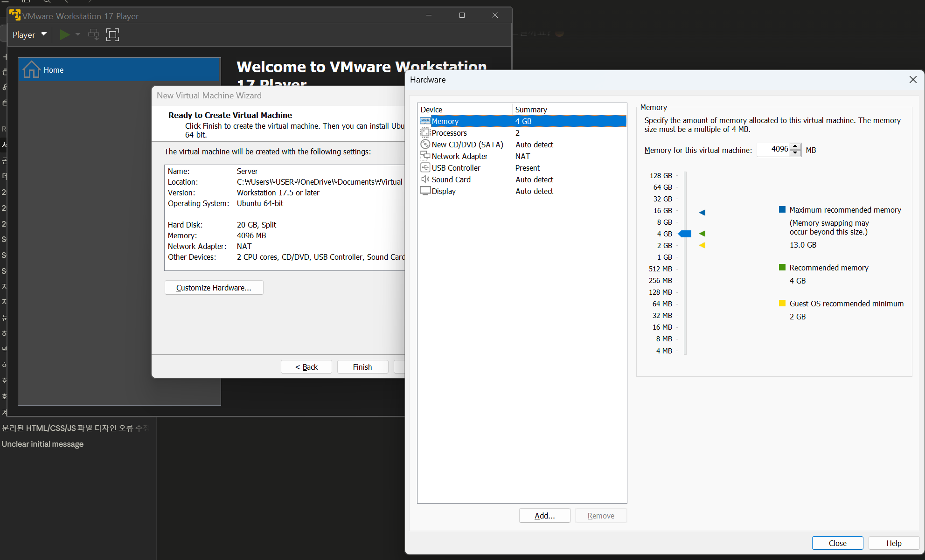Click the '16 GB' slider scale label

point(662,210)
